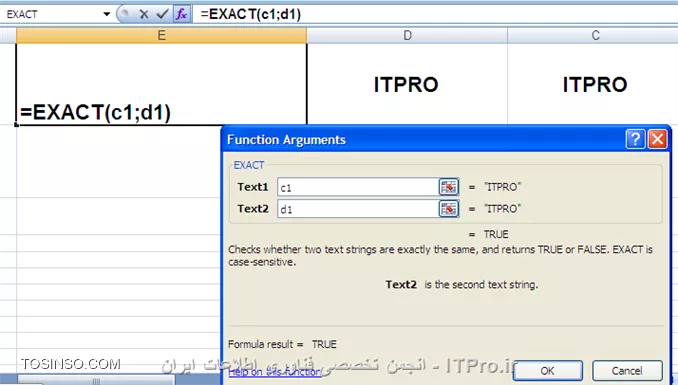Screen dimensions: 678x385
Task: Click Cancel in Function Arguments dialog
Action: (627, 371)
